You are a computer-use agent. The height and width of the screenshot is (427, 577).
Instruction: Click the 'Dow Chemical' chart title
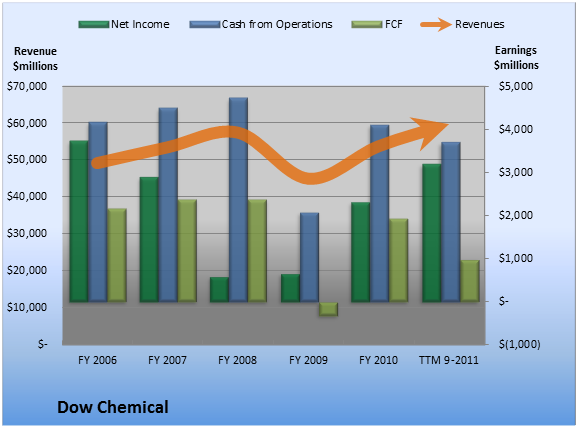pyautogui.click(x=113, y=407)
